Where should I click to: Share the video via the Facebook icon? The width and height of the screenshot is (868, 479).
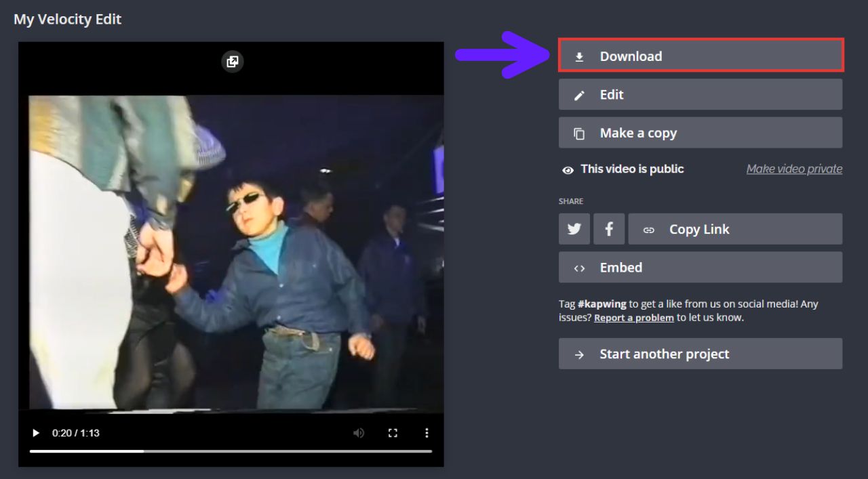coord(608,228)
